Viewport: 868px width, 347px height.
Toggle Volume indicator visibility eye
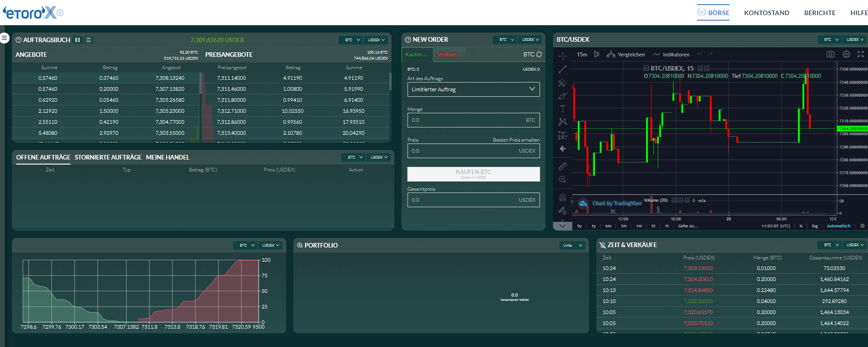click(x=674, y=200)
